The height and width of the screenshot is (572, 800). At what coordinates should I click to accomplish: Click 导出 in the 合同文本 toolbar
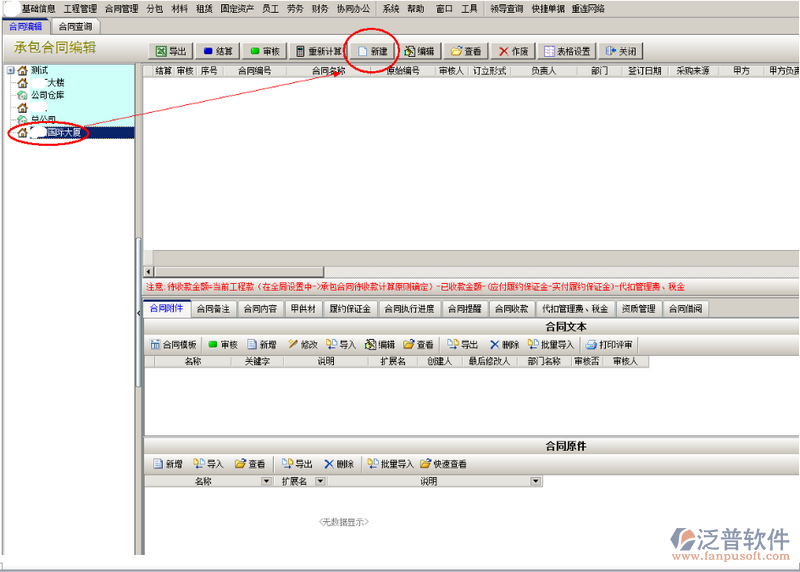[x=463, y=345]
